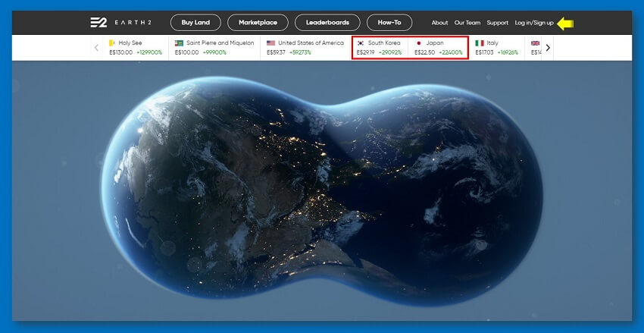Open the Support link

[x=497, y=23]
